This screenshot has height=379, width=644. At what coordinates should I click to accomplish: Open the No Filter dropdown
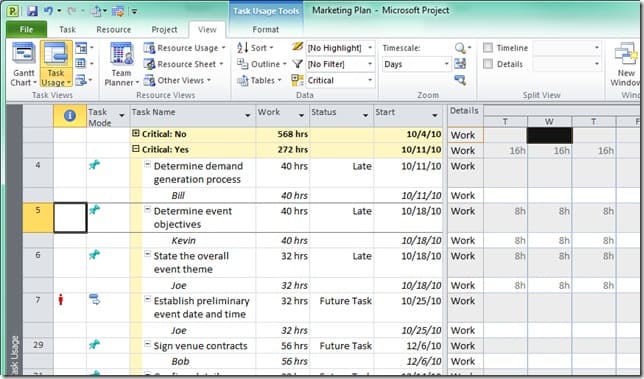370,64
